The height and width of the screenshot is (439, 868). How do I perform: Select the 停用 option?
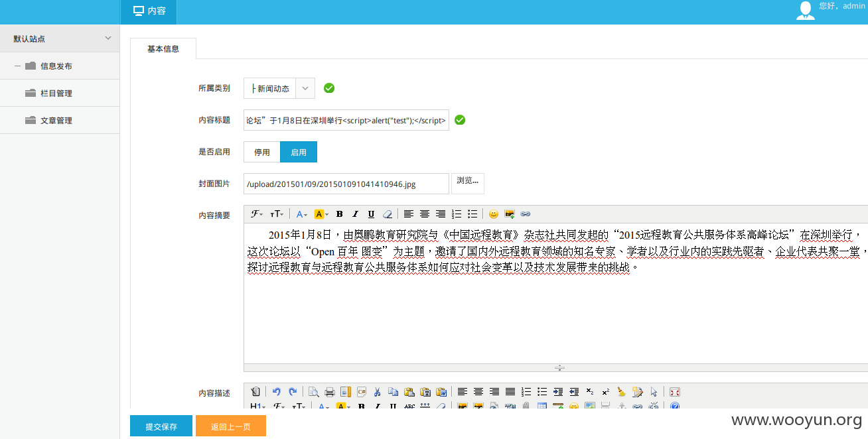pyautogui.click(x=262, y=152)
